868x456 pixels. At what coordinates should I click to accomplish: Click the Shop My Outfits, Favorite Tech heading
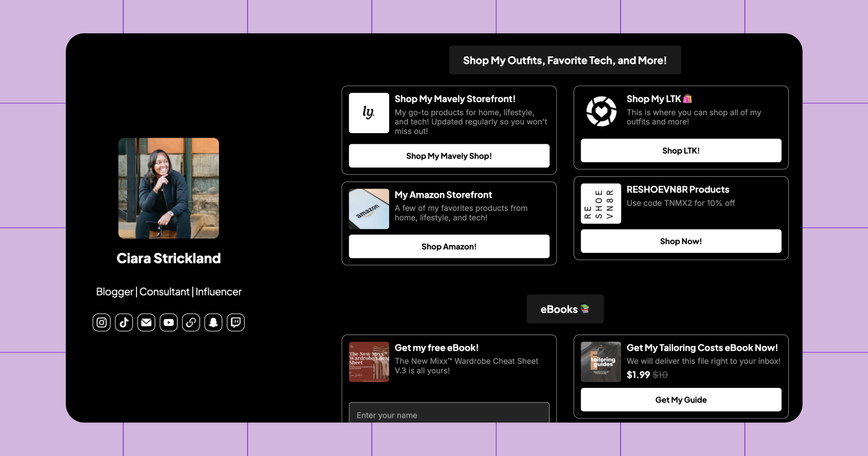pyautogui.click(x=565, y=60)
